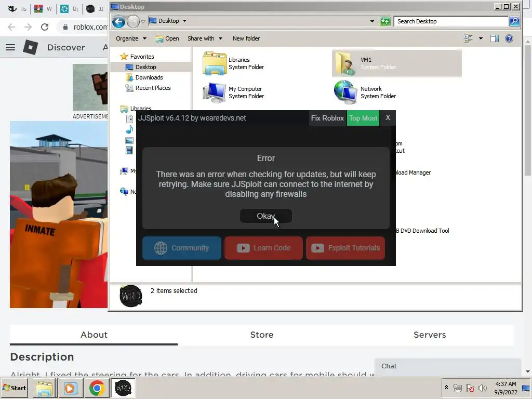Click the Explorer forward arrow button
The height and width of the screenshot is (399, 532).
[133, 21]
